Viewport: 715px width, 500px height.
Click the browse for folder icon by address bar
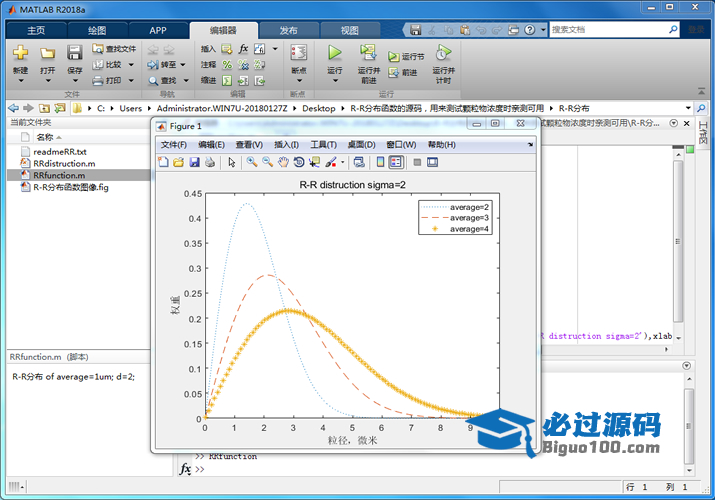(60, 108)
